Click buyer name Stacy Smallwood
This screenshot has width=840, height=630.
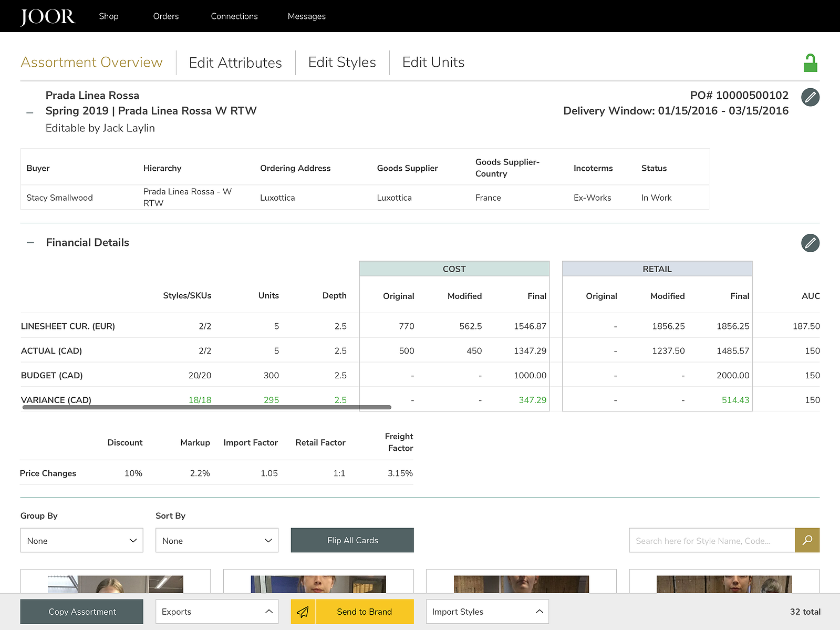point(59,198)
